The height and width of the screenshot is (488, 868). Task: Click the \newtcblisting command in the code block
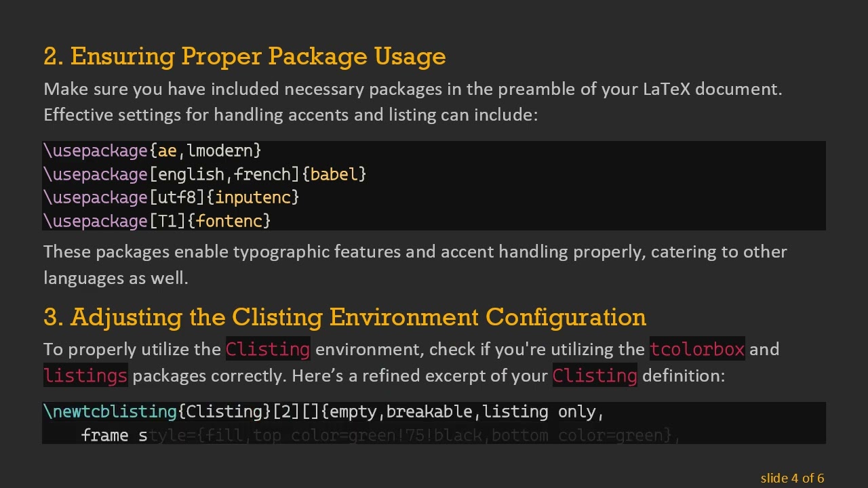110,412
